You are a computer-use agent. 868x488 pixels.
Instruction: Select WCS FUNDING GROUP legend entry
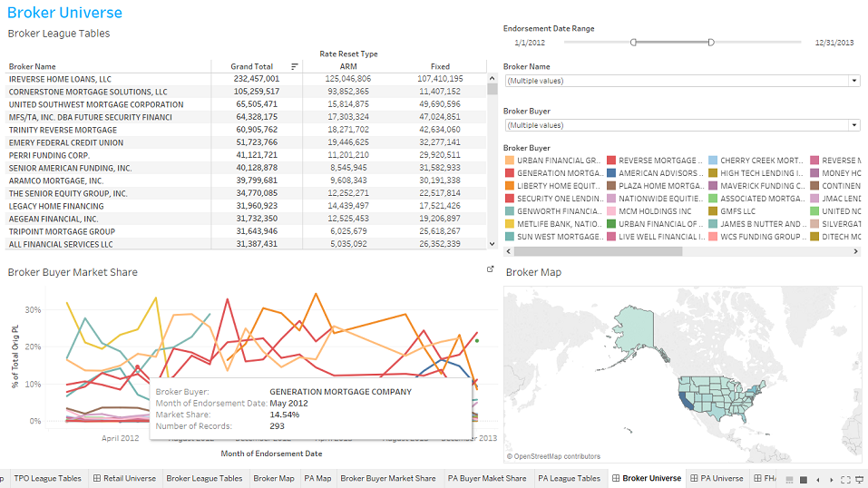(x=756, y=237)
